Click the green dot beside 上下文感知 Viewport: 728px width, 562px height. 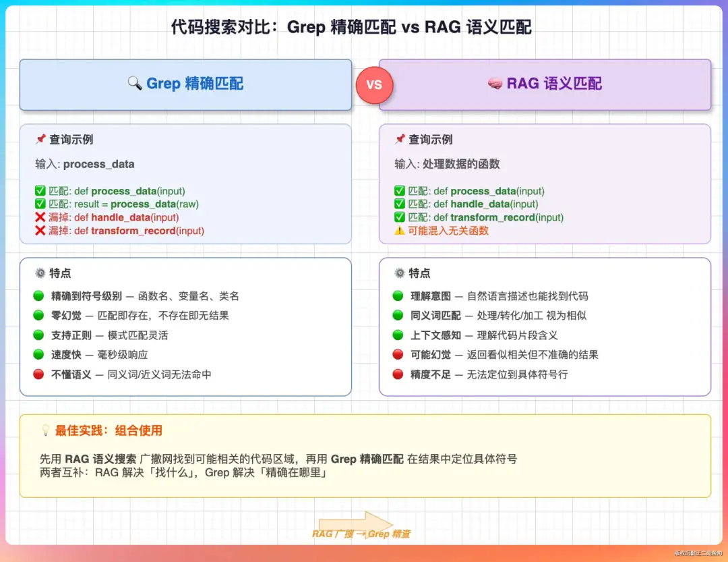398,335
